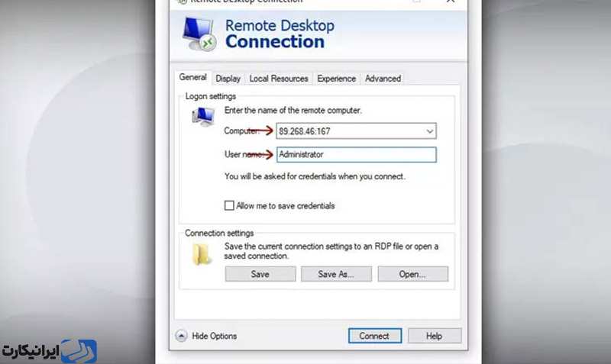Image resolution: width=611 pixels, height=364 pixels.
Task: Enable Allow me to save credentials
Action: 229,205
